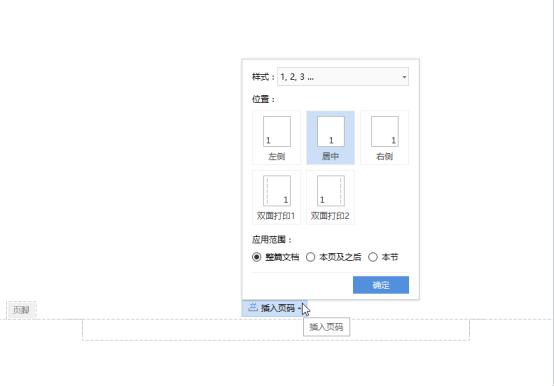
Task: Select the 居中 page number position
Action: point(330,137)
